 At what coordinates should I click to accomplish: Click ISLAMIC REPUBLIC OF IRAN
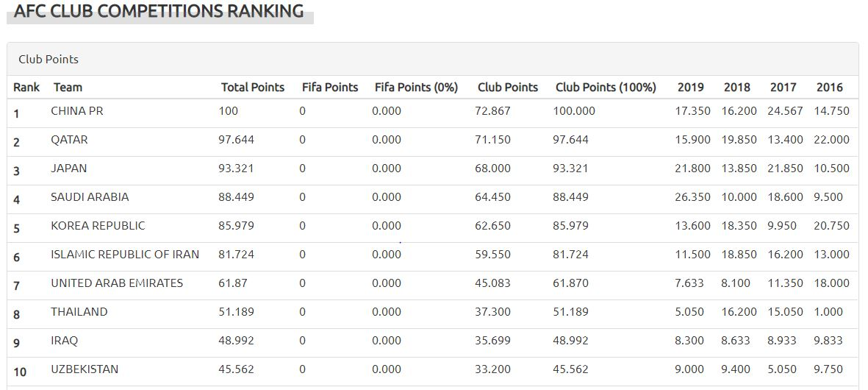point(125,255)
